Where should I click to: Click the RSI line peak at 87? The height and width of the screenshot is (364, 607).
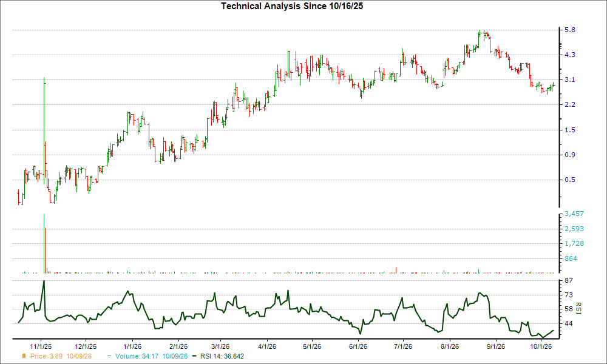tap(44, 281)
